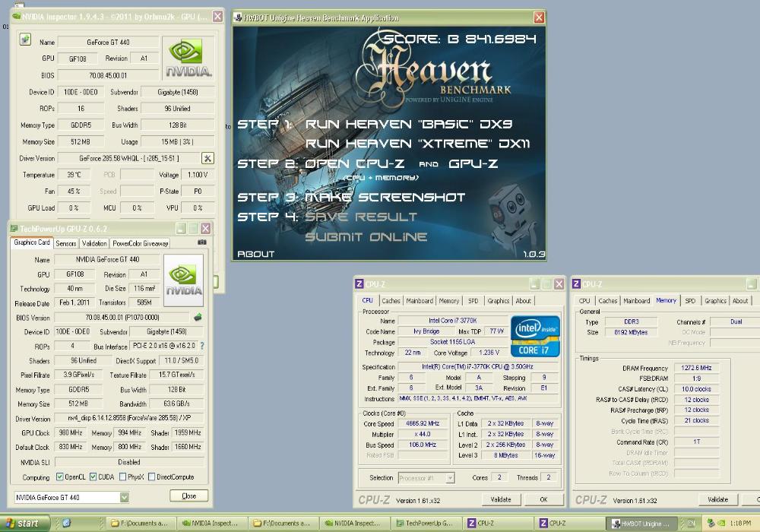
Task: Click the NVIDIA Inspector title bar icon
Action: coord(16,17)
